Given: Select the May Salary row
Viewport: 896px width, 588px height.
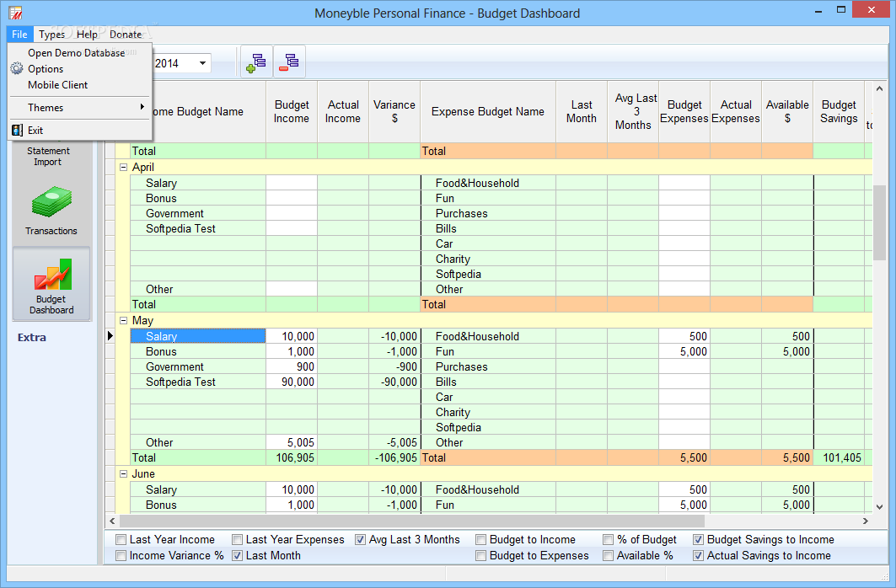Looking at the screenshot, I should [198, 336].
